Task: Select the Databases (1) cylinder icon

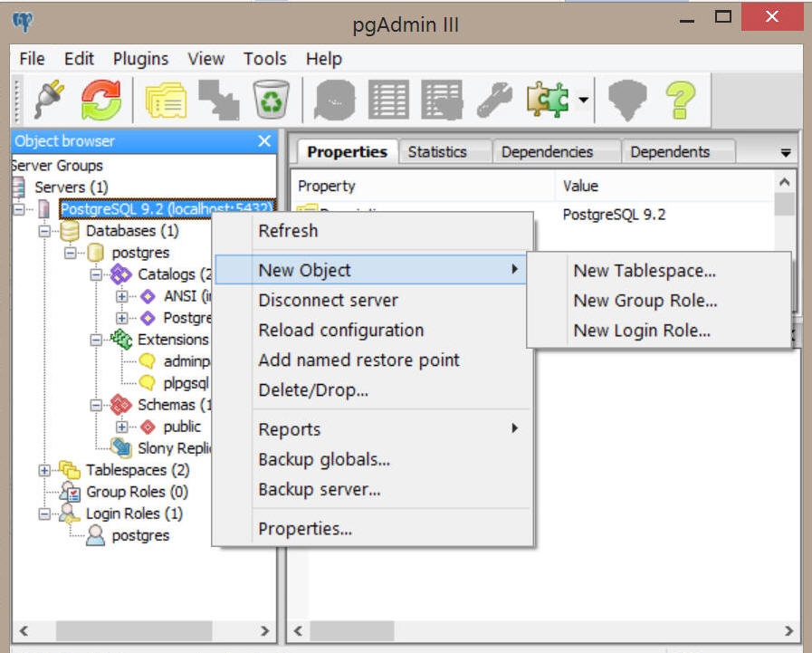Action: coord(70,231)
